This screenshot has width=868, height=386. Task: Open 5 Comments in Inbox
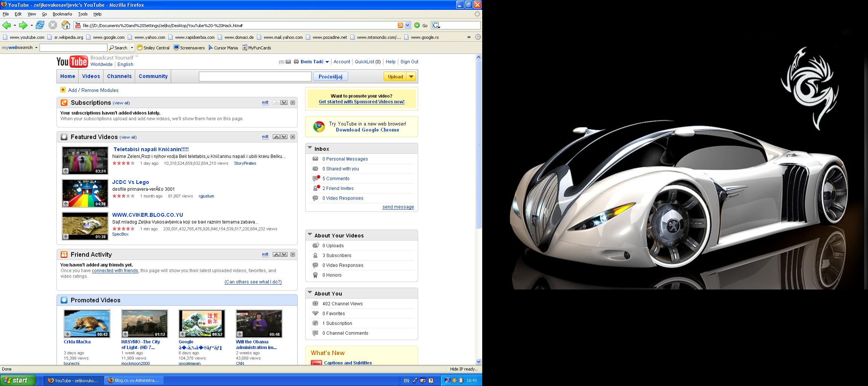click(x=336, y=179)
